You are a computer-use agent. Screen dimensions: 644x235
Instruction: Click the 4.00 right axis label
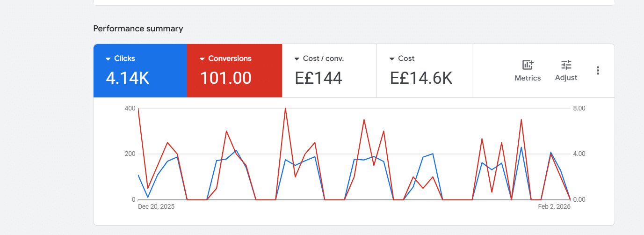click(579, 154)
